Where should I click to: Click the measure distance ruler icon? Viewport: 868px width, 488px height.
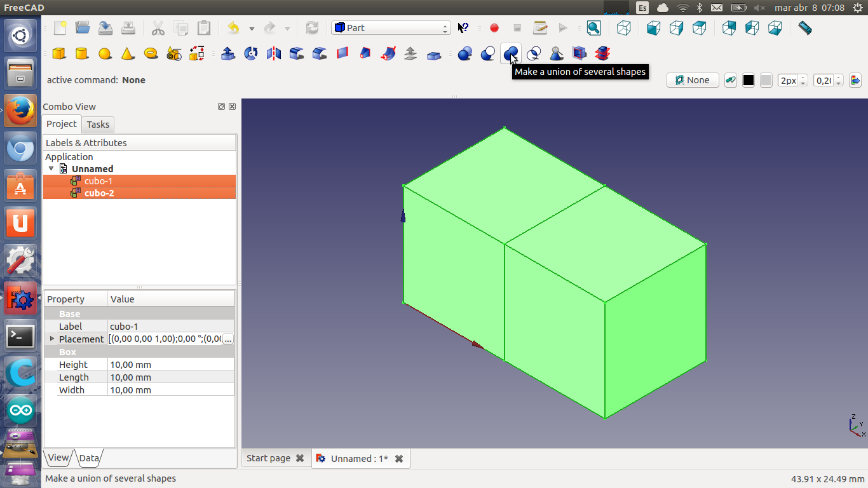[804, 28]
